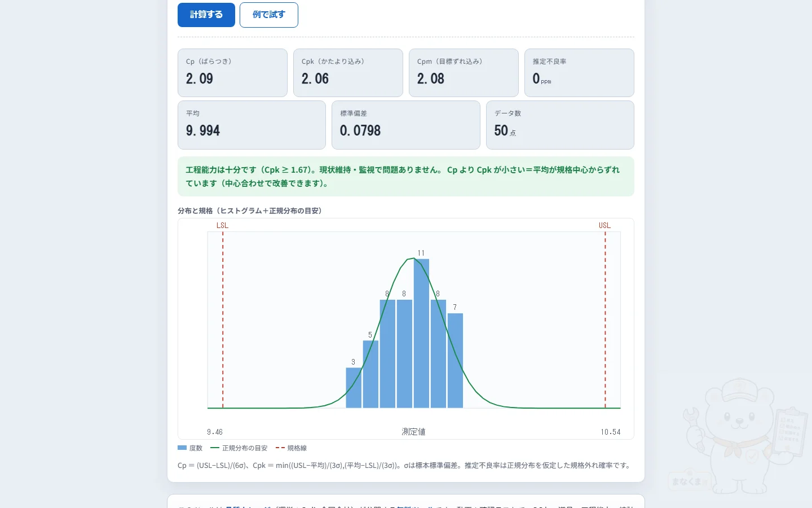Click the 平均 9.994 card

[x=251, y=125]
